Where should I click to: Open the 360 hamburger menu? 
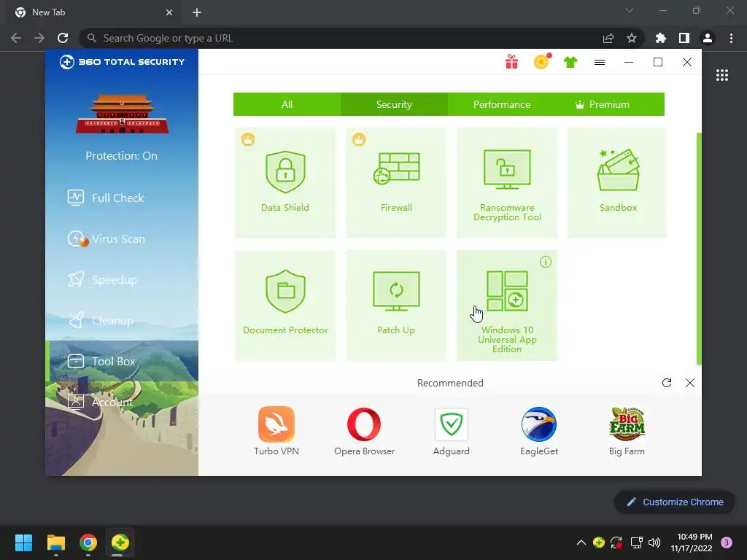[600, 63]
